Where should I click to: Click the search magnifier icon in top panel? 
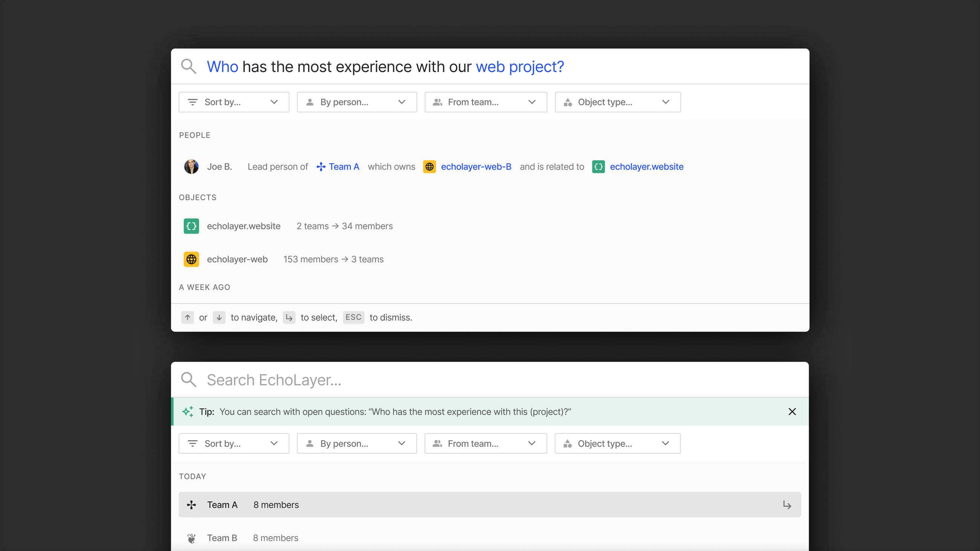[x=188, y=66]
